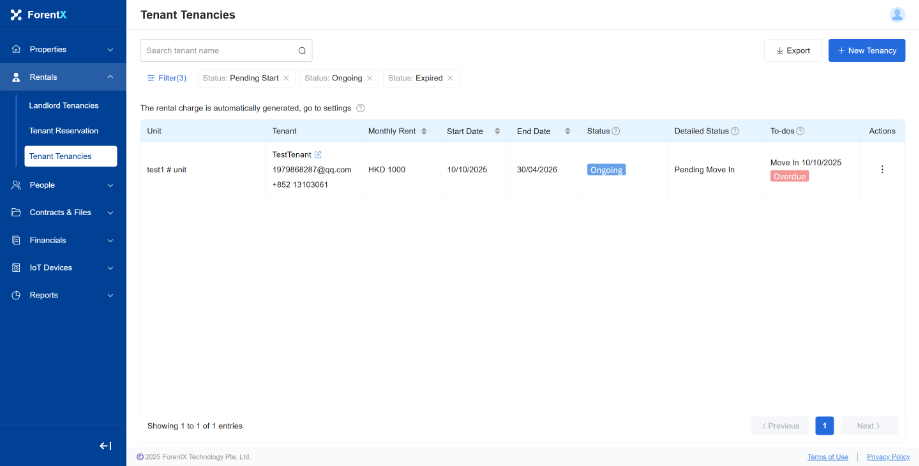
Task: Go to Tenant Reservation
Action: (x=64, y=131)
